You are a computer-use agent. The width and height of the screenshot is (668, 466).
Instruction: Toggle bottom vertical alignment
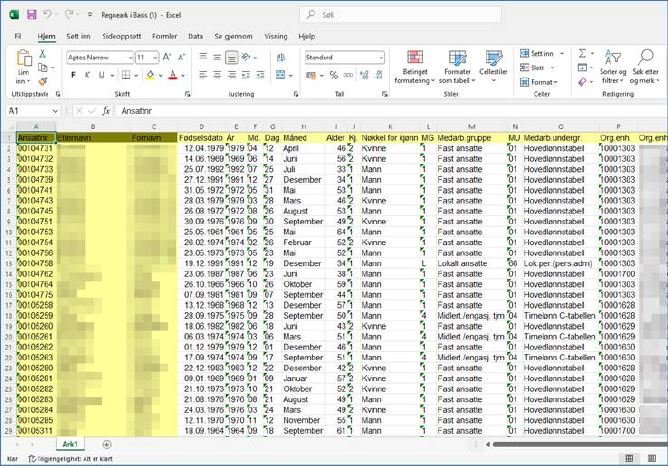point(231,57)
